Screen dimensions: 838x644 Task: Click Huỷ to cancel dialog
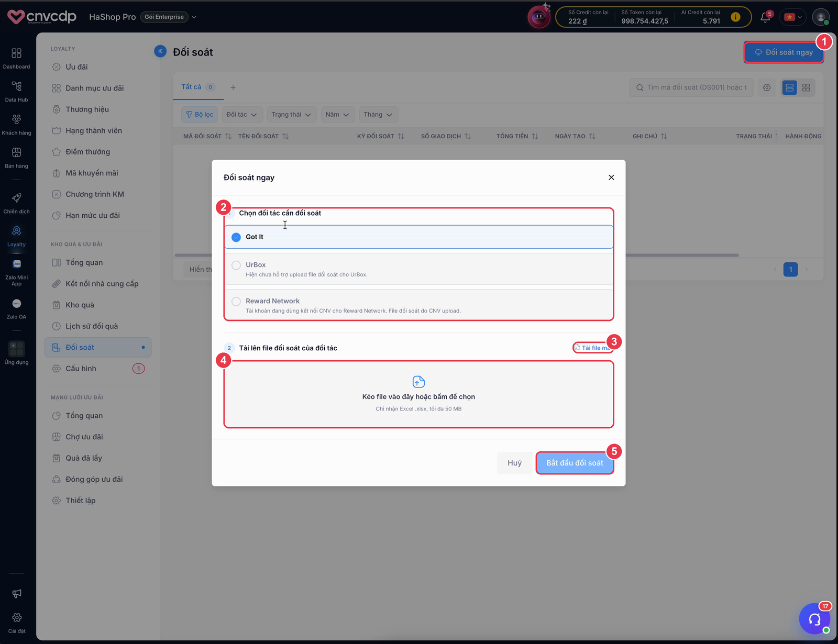pyautogui.click(x=514, y=463)
